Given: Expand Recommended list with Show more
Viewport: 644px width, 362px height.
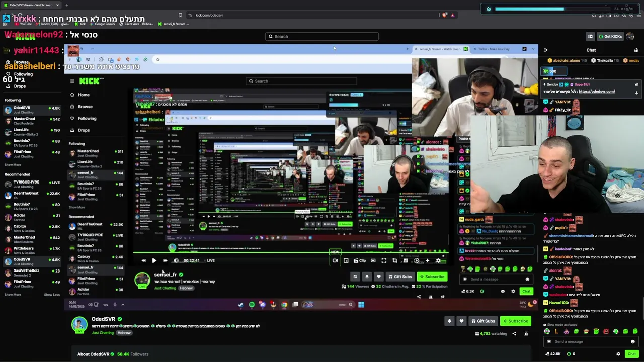Looking at the screenshot, I should (x=13, y=295).
